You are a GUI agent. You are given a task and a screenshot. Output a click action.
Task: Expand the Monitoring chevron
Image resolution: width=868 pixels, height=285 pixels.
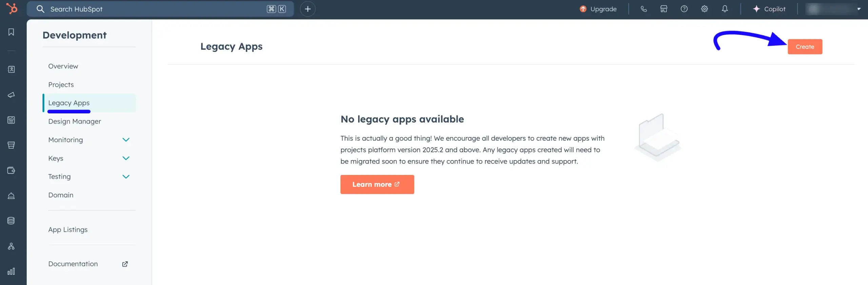click(126, 140)
